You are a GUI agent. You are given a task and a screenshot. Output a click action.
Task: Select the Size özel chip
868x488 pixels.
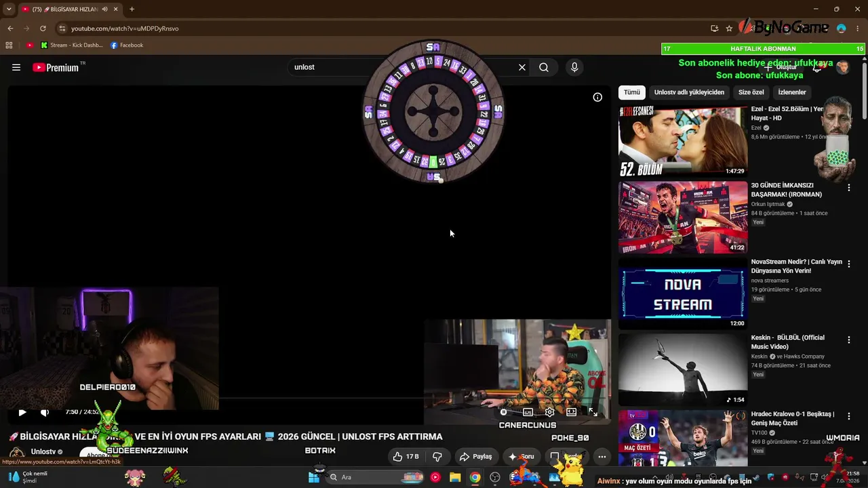click(751, 92)
